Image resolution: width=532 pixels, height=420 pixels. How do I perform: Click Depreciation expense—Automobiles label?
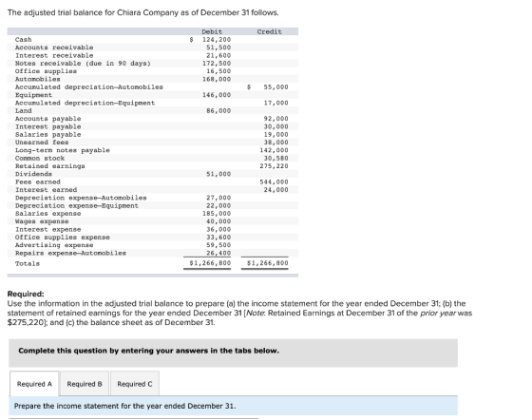point(81,198)
